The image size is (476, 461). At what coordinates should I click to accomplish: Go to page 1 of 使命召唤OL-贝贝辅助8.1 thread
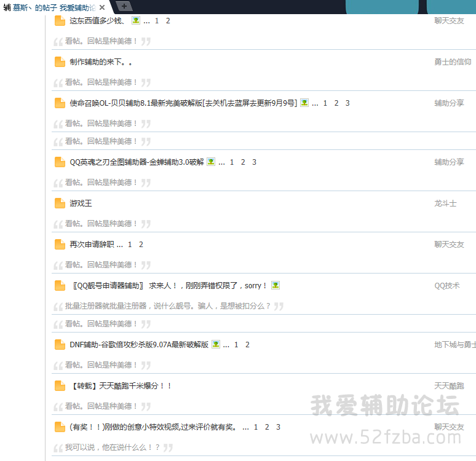(x=325, y=103)
